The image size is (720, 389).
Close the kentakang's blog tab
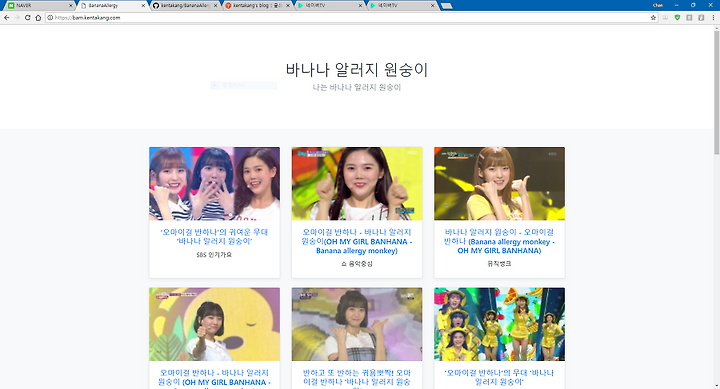(288, 6)
